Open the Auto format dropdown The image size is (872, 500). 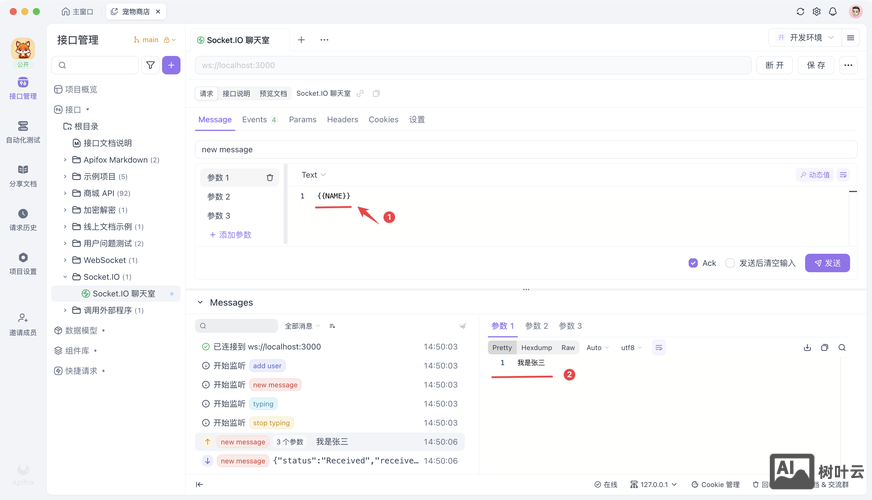click(597, 348)
